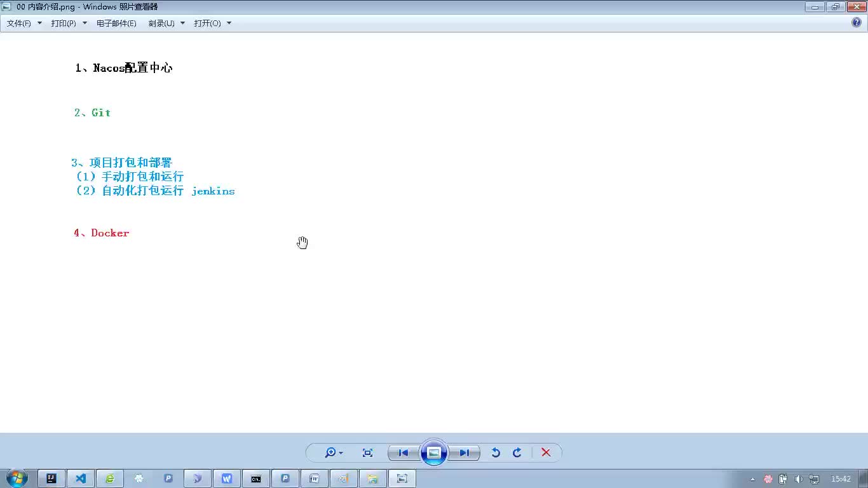Image resolution: width=868 pixels, height=488 pixels.
Task: Open the green e browser in taskbar
Action: click(x=110, y=478)
